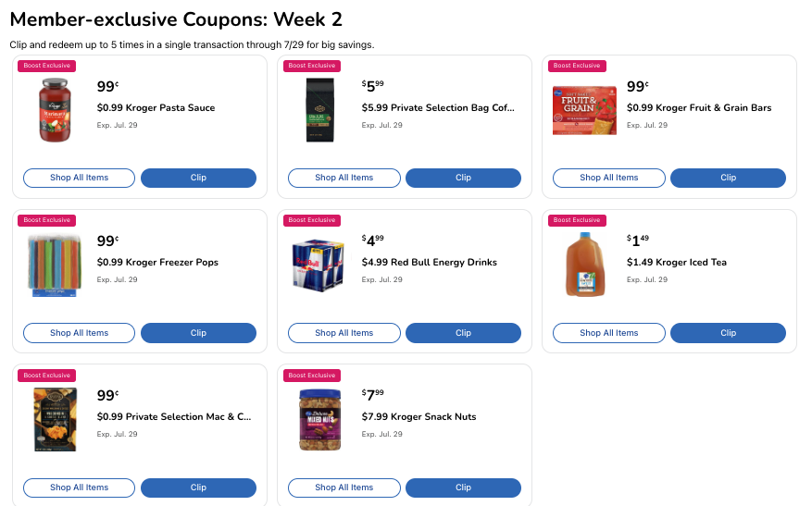Click the Private Selection coffee bag image
The image size is (812, 506).
[x=319, y=110]
